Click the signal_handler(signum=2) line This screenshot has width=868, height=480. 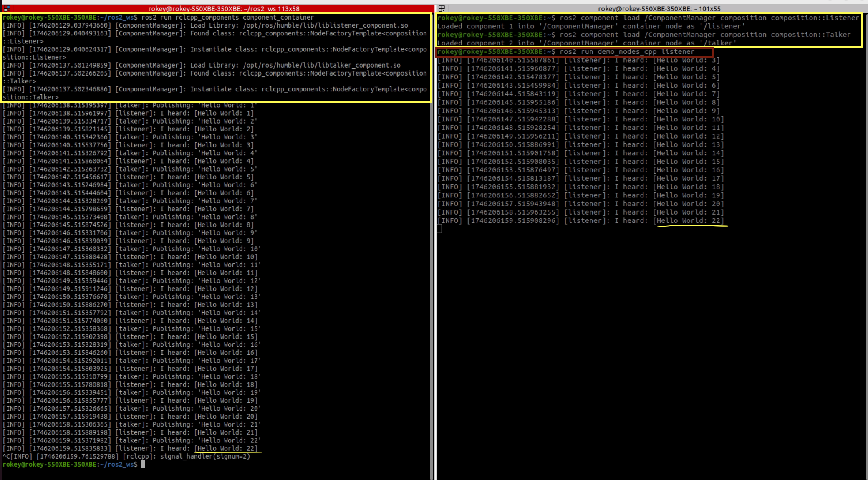(x=204, y=456)
